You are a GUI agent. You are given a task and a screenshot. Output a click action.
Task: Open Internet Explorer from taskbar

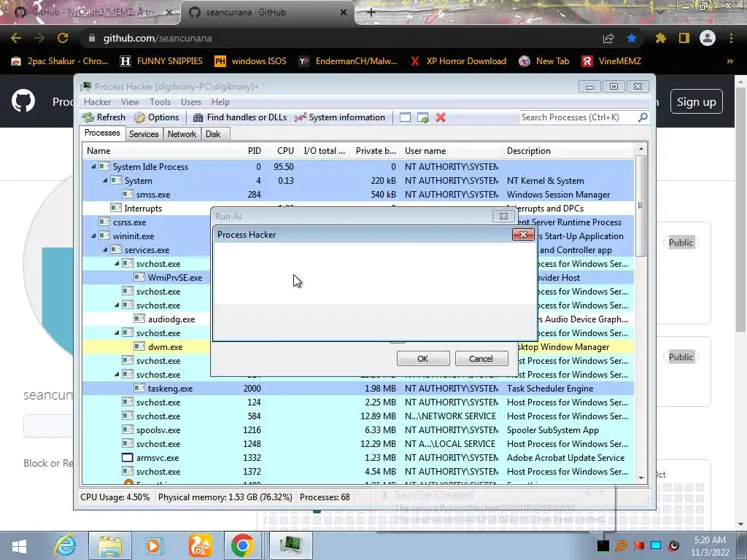(65, 545)
